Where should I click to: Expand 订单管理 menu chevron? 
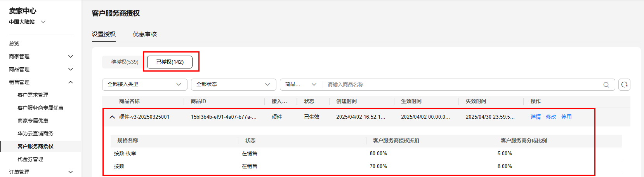[x=71, y=172]
